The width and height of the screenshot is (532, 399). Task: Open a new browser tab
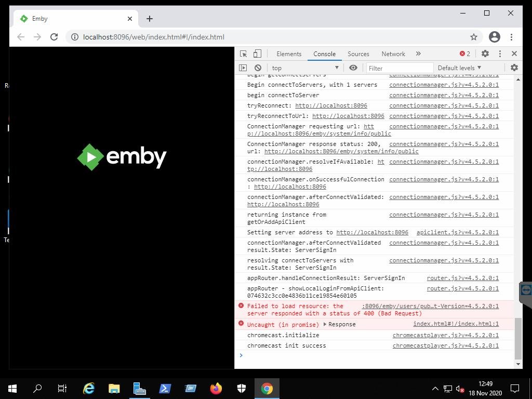[x=150, y=19]
